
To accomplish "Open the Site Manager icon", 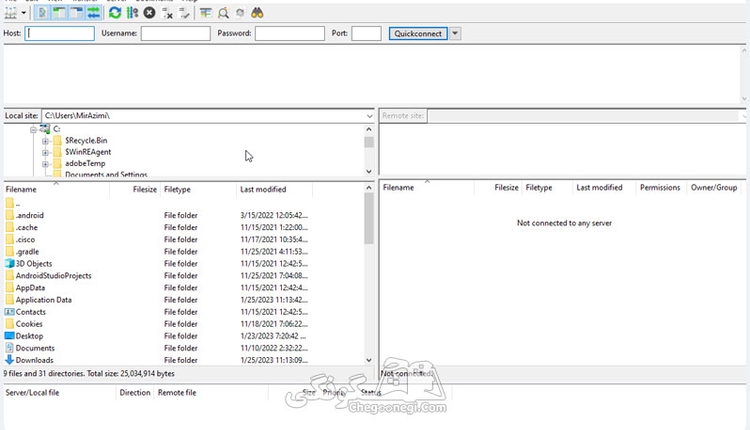I will point(11,13).
